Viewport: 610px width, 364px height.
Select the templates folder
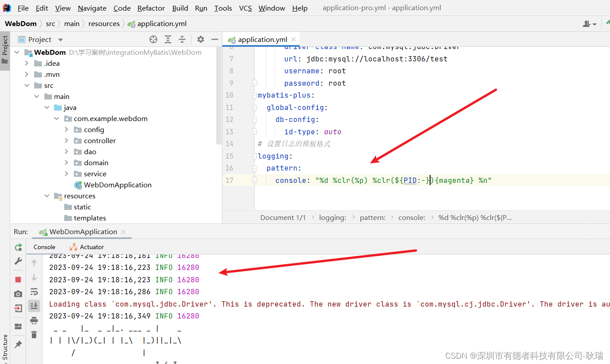point(90,218)
